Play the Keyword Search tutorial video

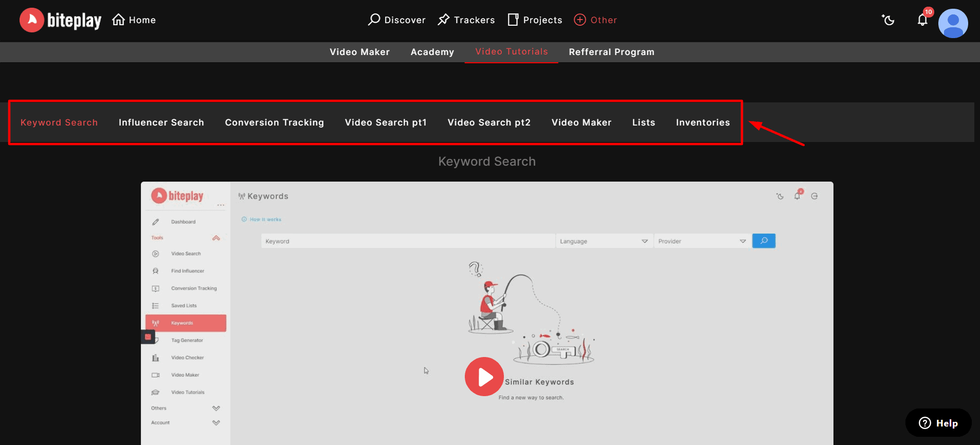click(x=484, y=377)
